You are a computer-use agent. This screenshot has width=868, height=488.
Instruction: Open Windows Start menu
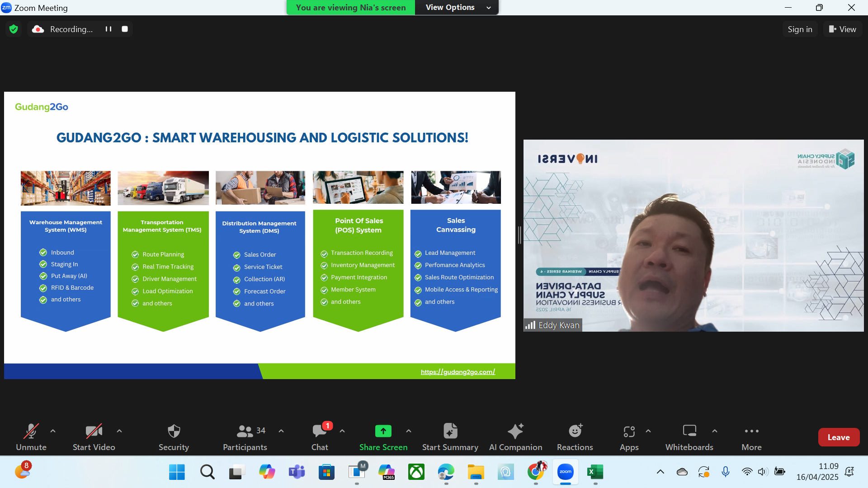(177, 472)
